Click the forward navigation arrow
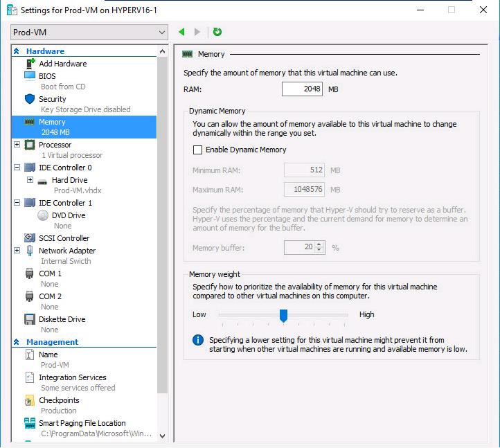Image resolution: width=500 pixels, height=448 pixels. [x=197, y=32]
